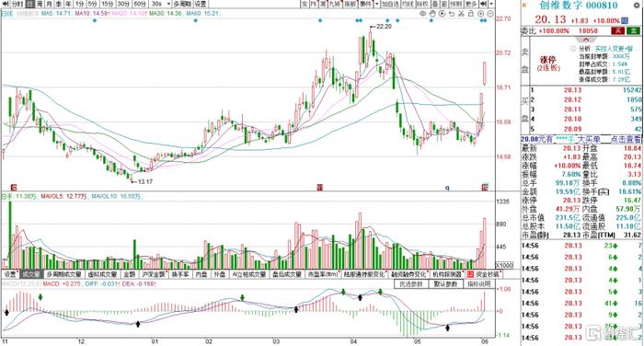This screenshot has width=644, height=346.
Task: Select the hand pan tool icon
Action: (x=432, y=14)
